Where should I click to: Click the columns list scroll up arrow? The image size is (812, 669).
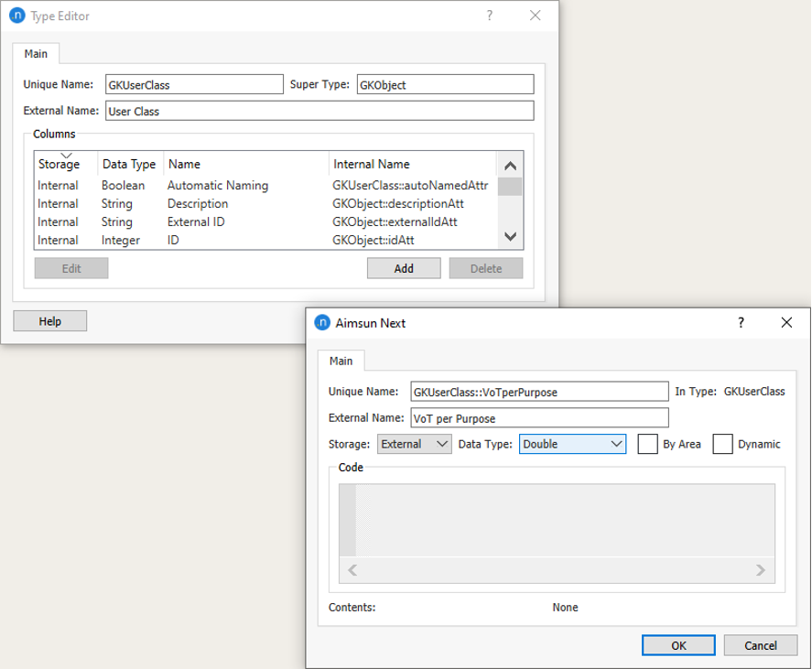pyautogui.click(x=510, y=166)
